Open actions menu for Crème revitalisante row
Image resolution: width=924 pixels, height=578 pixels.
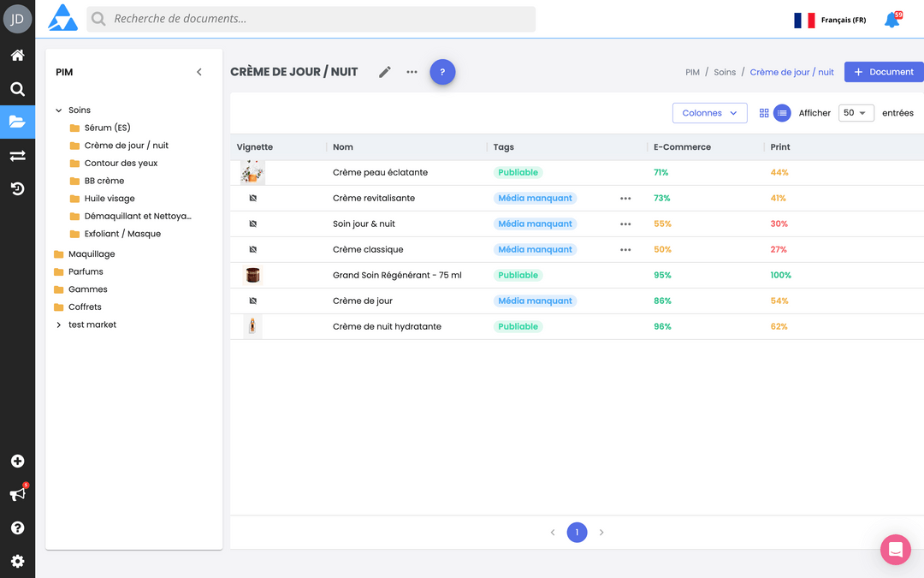[625, 198]
